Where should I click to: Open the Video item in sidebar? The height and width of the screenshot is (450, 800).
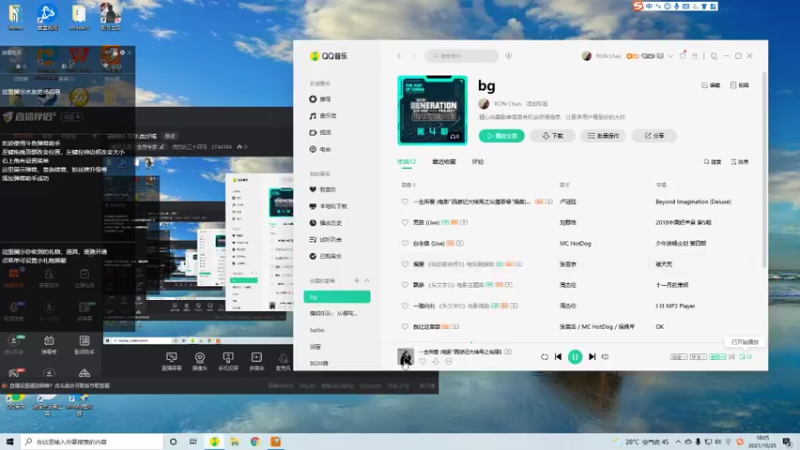(320, 132)
